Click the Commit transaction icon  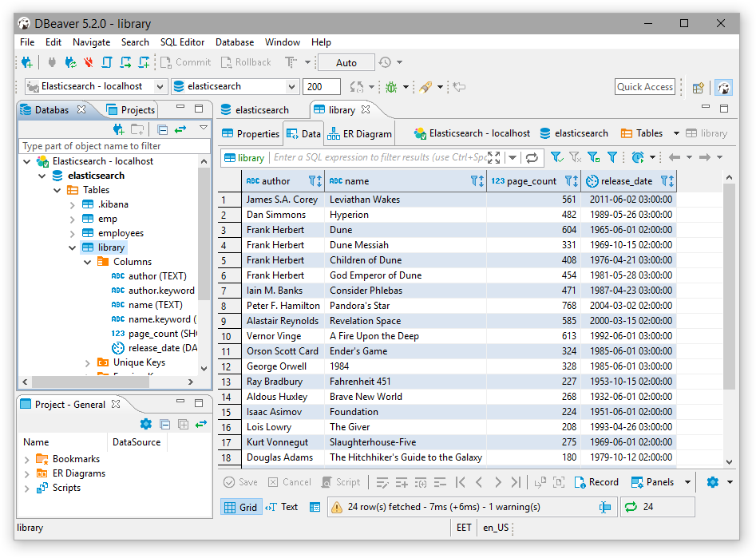coord(184,61)
